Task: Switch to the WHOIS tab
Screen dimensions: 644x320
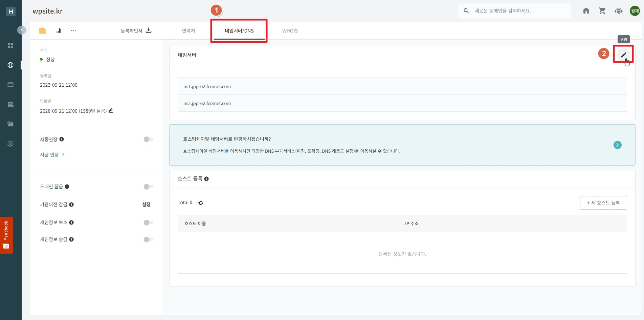Action: 290,31
